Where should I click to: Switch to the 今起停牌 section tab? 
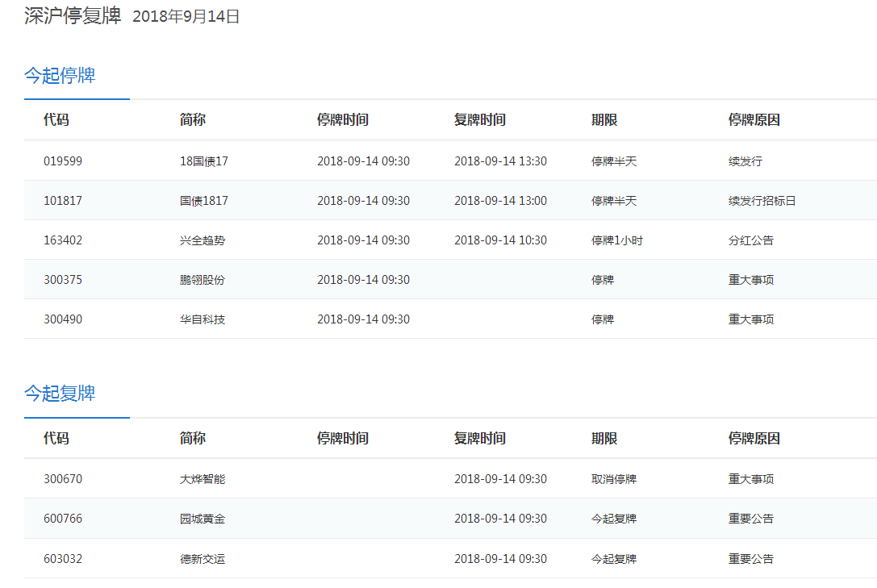(60, 76)
